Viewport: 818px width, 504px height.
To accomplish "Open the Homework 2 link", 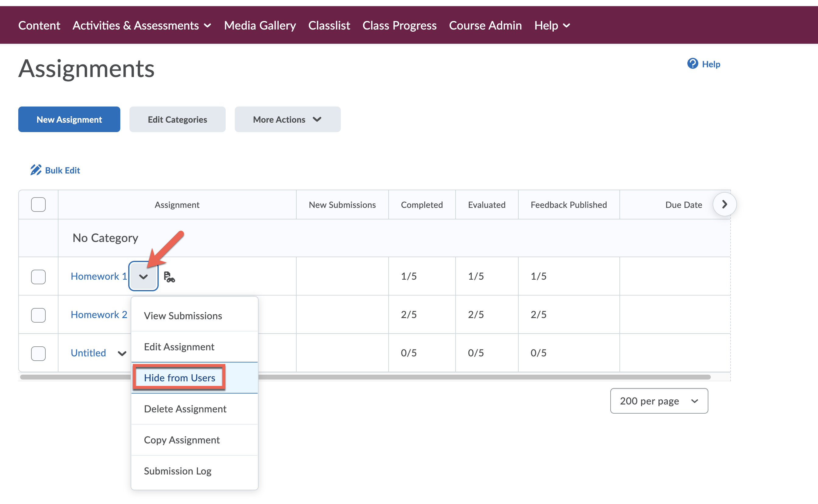I will click(x=99, y=314).
